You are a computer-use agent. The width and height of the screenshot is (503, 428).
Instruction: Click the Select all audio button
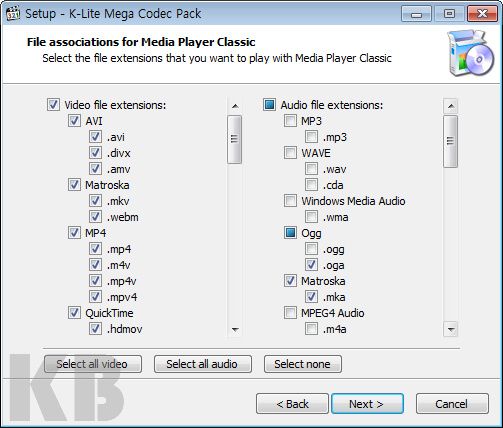tap(203, 364)
